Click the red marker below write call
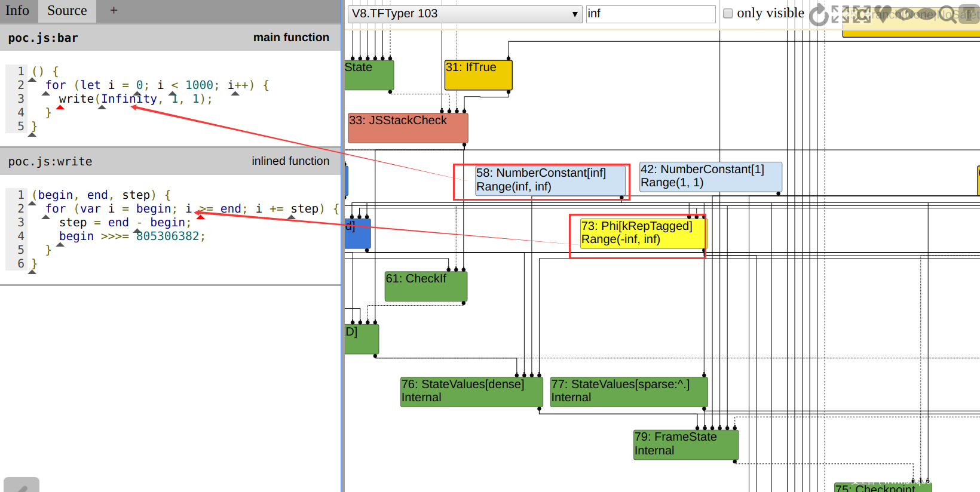Screen dimensions: 980x492 click(x=60, y=107)
